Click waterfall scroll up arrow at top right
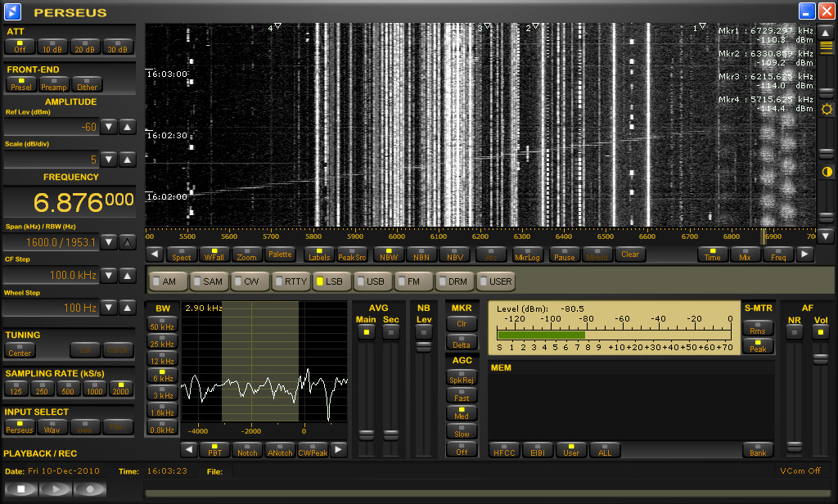The height and width of the screenshot is (504, 838). 826,33
